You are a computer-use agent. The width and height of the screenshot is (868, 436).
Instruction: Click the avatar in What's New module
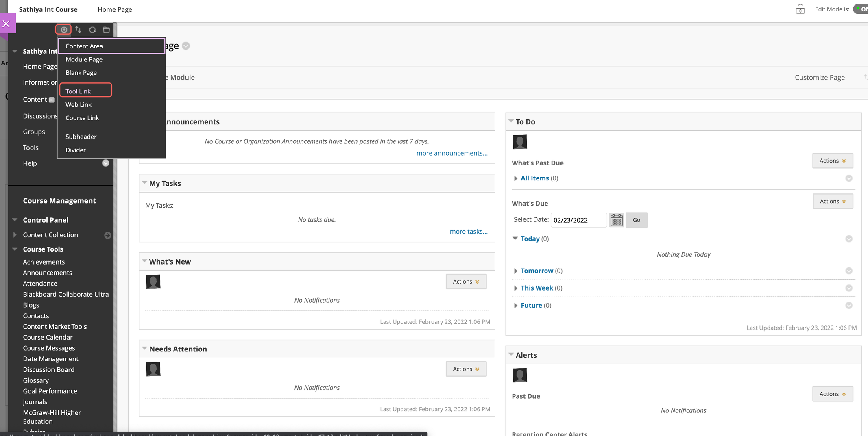click(x=153, y=282)
